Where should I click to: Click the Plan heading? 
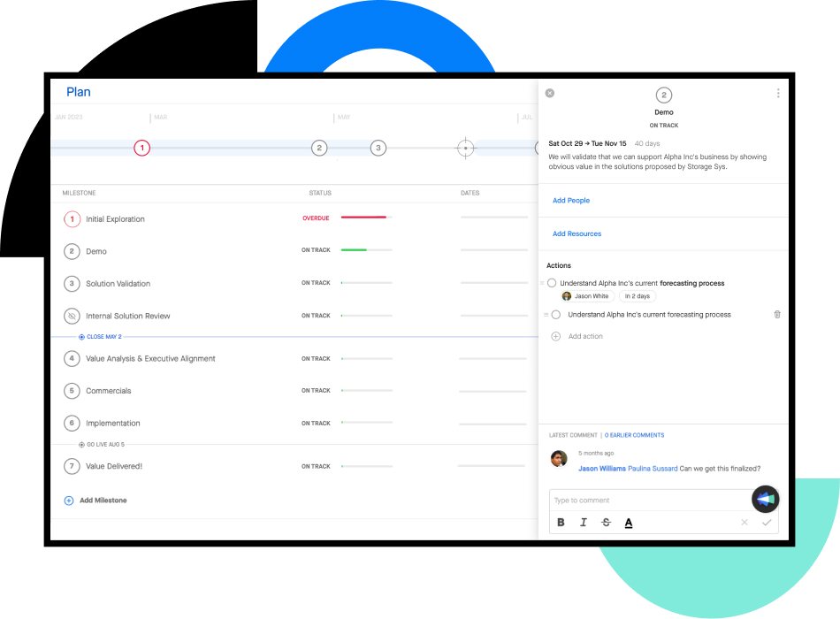pyautogui.click(x=78, y=92)
